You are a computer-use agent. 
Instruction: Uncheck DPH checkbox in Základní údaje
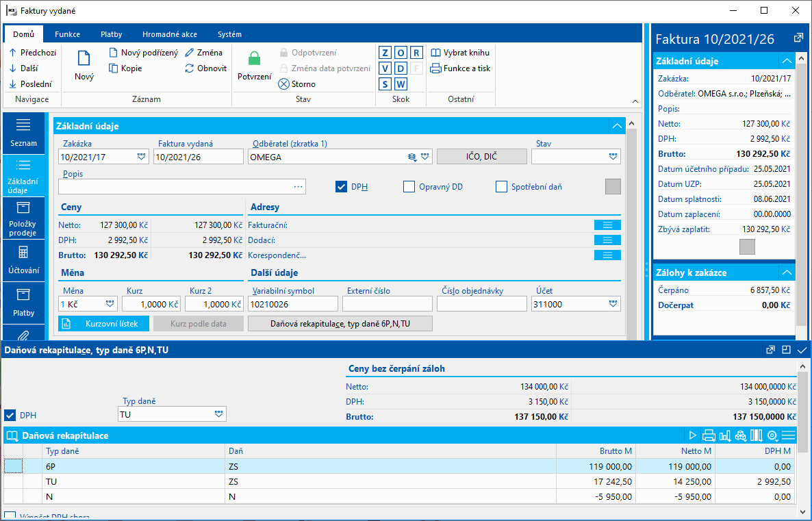[x=342, y=187]
